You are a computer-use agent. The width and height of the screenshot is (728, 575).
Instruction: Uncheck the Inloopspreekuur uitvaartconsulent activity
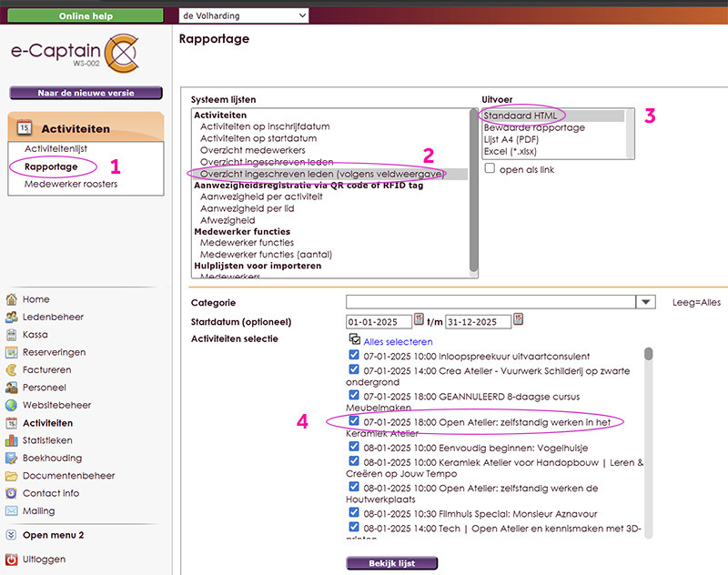tap(354, 357)
